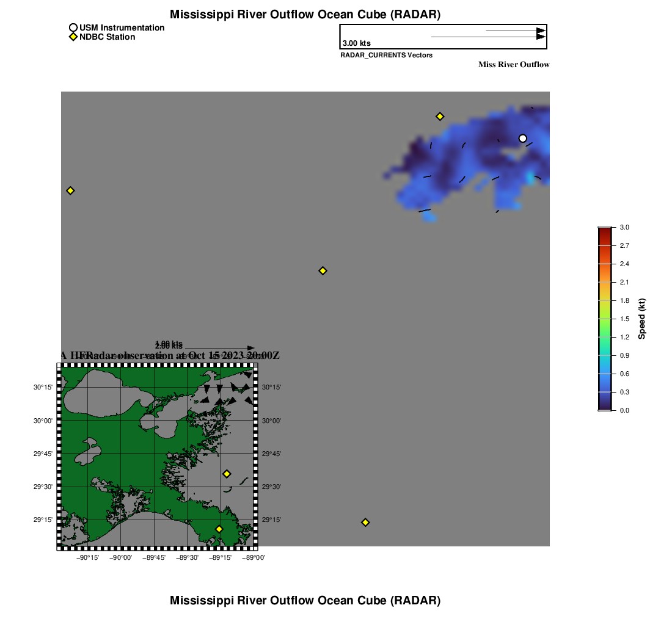
Task: Click the RADAR_CURRENTS Vectors label
Action: (386, 56)
